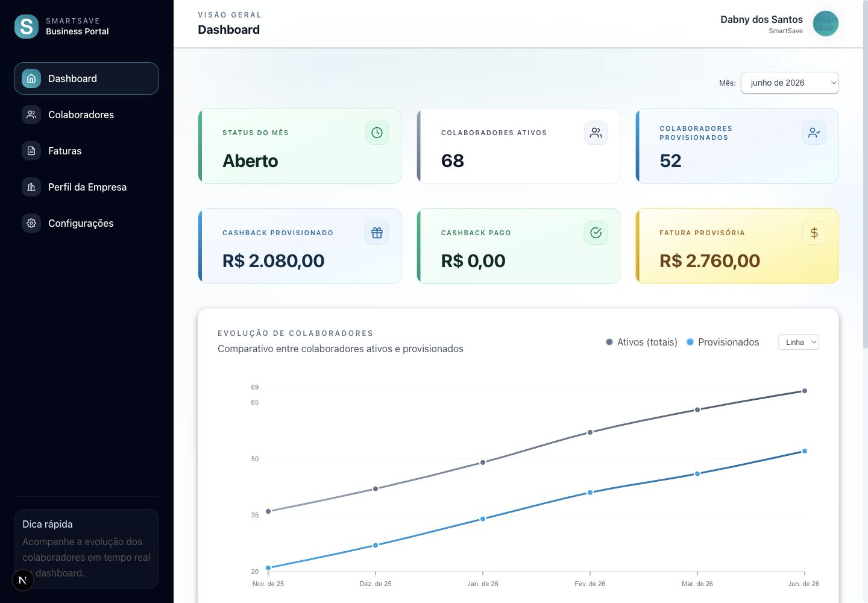Click the Nov. de 25 point on Ativos line

click(x=268, y=511)
